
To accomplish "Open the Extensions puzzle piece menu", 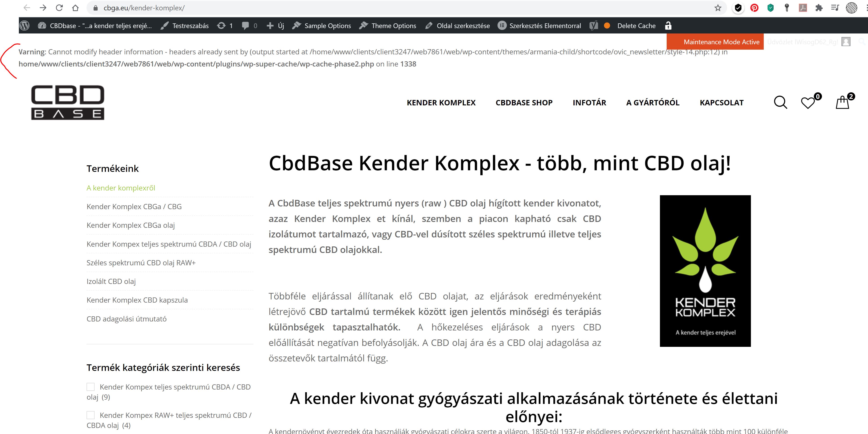I will (x=819, y=8).
